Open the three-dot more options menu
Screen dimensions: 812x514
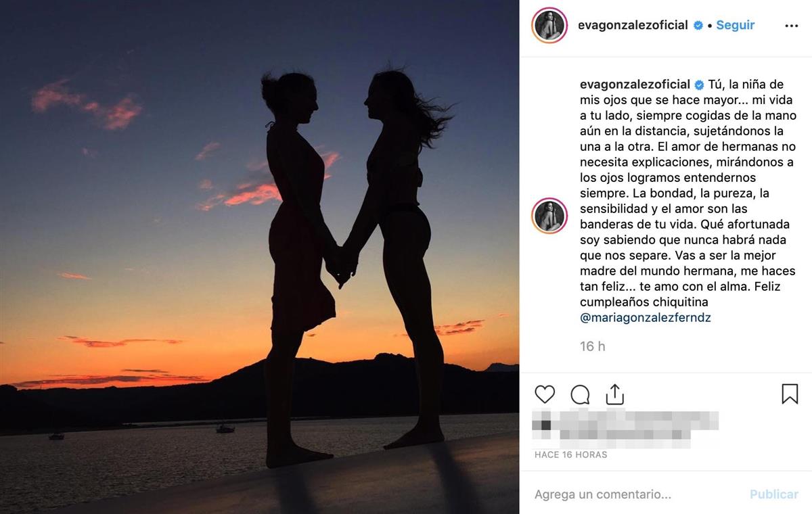pyautogui.click(x=791, y=26)
